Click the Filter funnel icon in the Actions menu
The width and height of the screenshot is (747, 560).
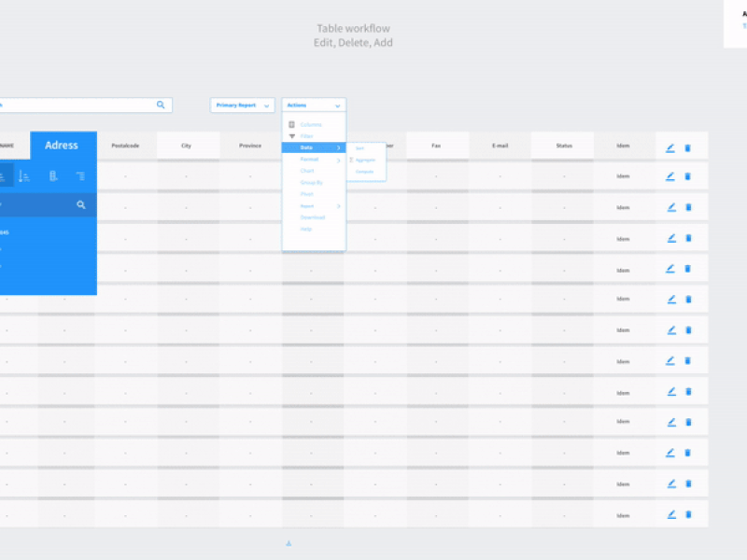point(291,136)
